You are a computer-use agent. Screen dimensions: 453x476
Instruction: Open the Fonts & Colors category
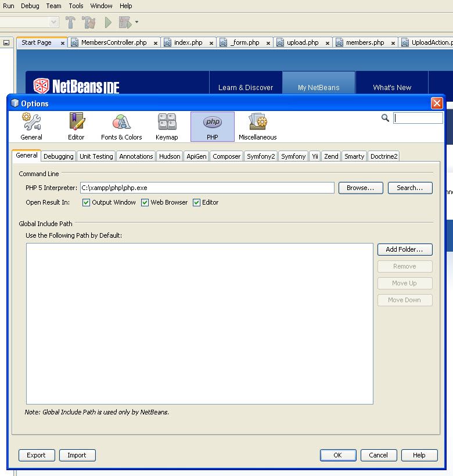(x=121, y=126)
